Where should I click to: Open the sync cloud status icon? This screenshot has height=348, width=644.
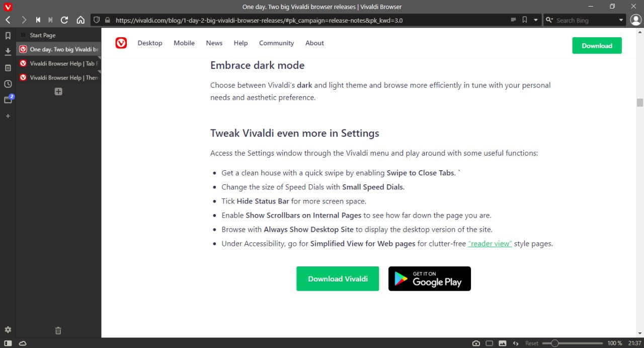(23, 343)
